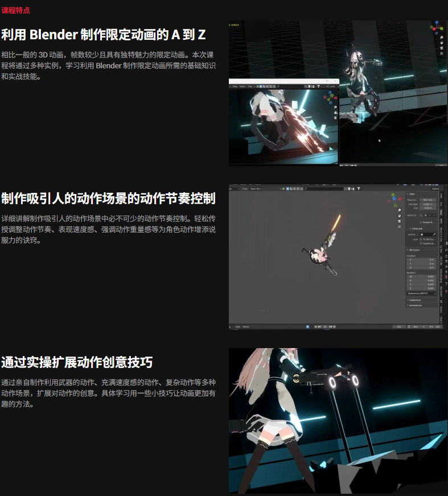This screenshot has width=448, height=496.
Task: Click the search field in the gray viewport header
Action: pyautogui.click(x=323, y=189)
